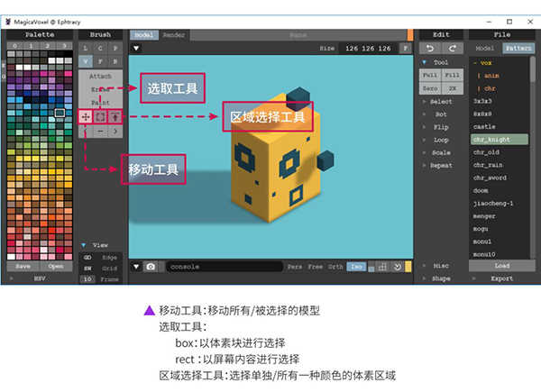The width and height of the screenshot is (541, 392).
Task: Expand the Repeat section
Action: pyautogui.click(x=425, y=166)
